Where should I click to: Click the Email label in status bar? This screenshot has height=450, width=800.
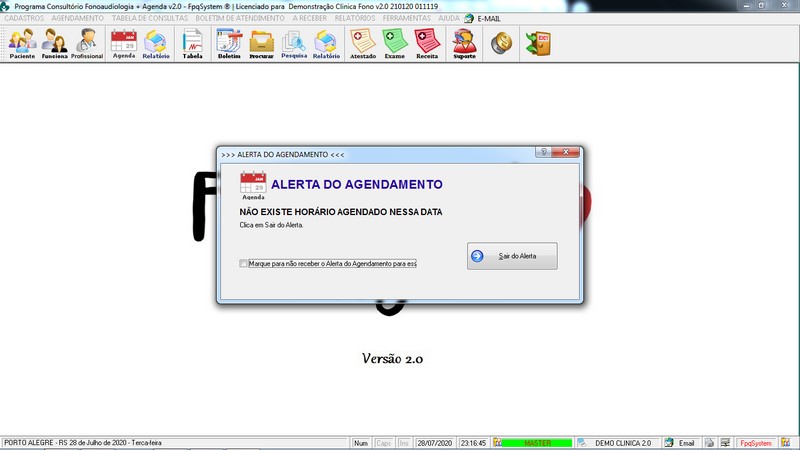coord(686,443)
